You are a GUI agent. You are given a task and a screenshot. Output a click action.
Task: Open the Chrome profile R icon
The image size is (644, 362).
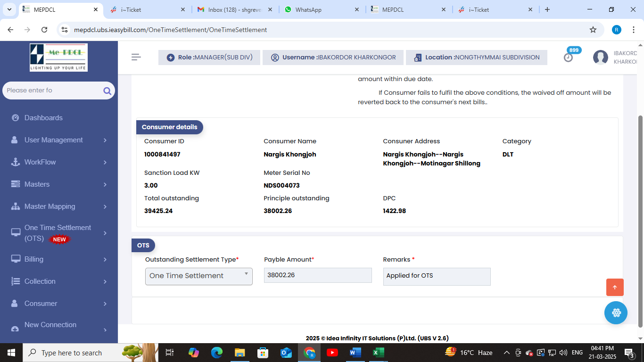[x=617, y=30]
